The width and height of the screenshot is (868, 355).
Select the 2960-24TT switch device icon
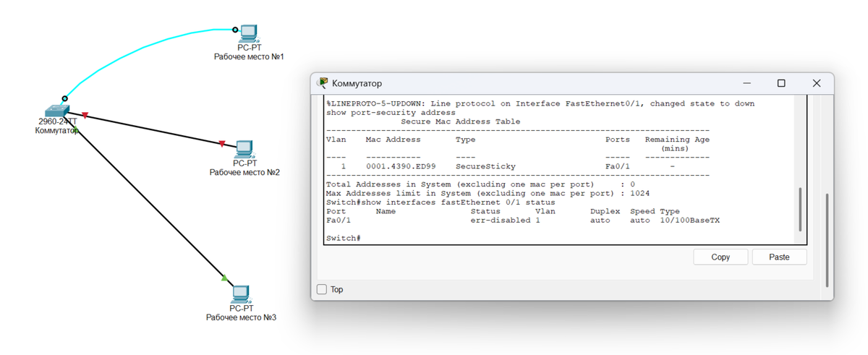[56, 111]
